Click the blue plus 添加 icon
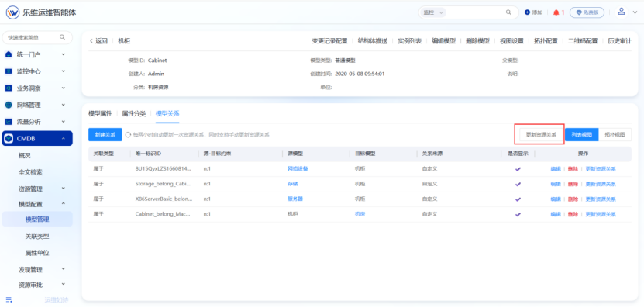The width and height of the screenshot is (644, 308). tap(527, 12)
